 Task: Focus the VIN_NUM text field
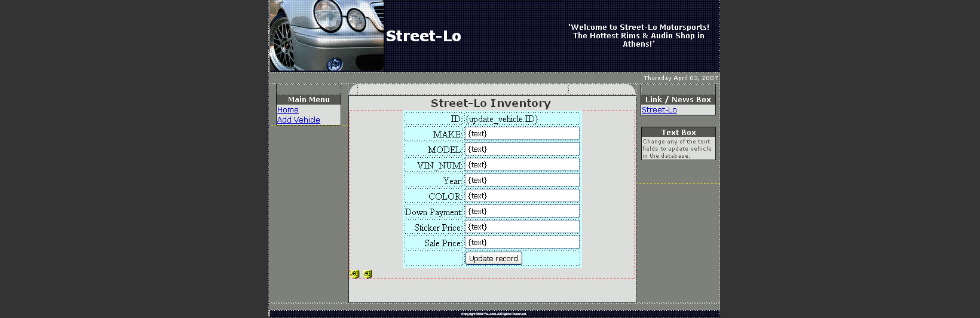point(522,164)
